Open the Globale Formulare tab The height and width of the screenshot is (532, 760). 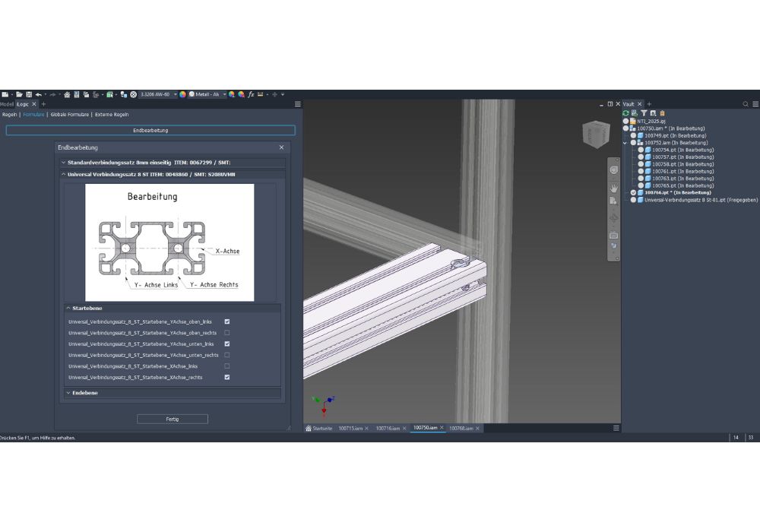(69, 115)
